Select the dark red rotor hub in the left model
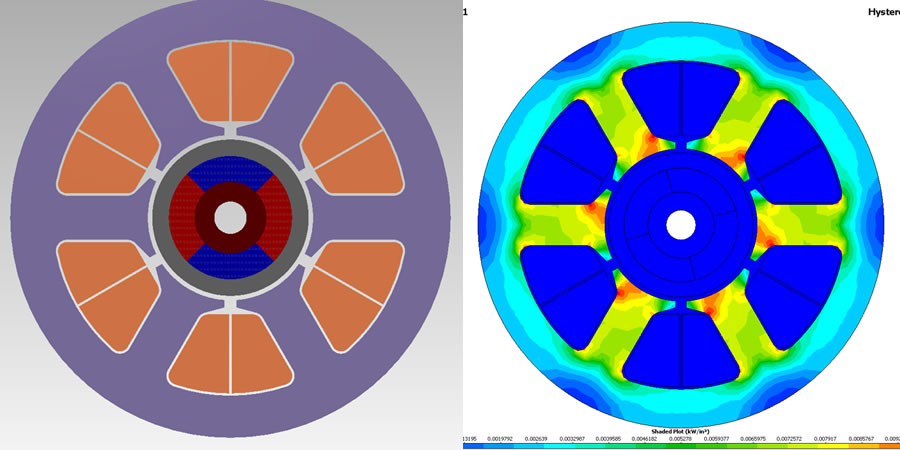Screen dimensions: 900x450 pyautogui.click(x=230, y=193)
